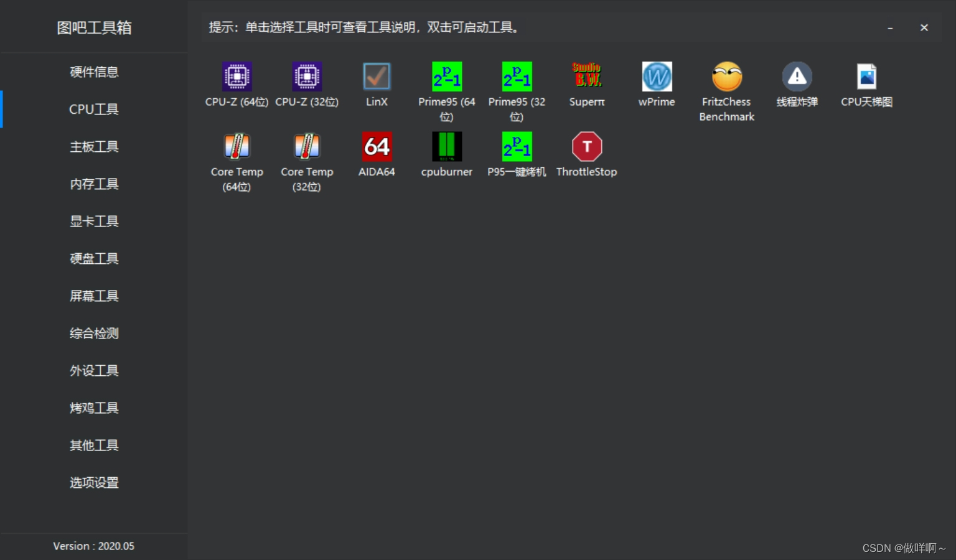Click the 提示 hint text at top
The height and width of the screenshot is (560, 956).
click(364, 27)
